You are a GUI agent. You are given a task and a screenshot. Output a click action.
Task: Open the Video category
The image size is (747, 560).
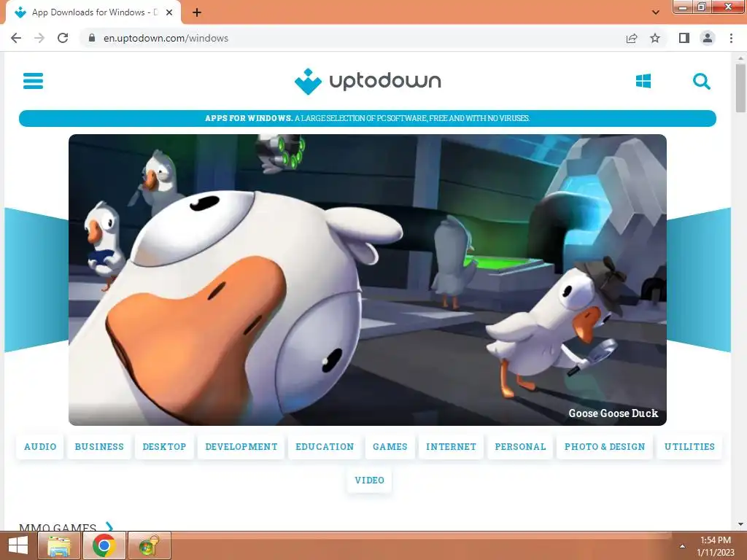[369, 480]
